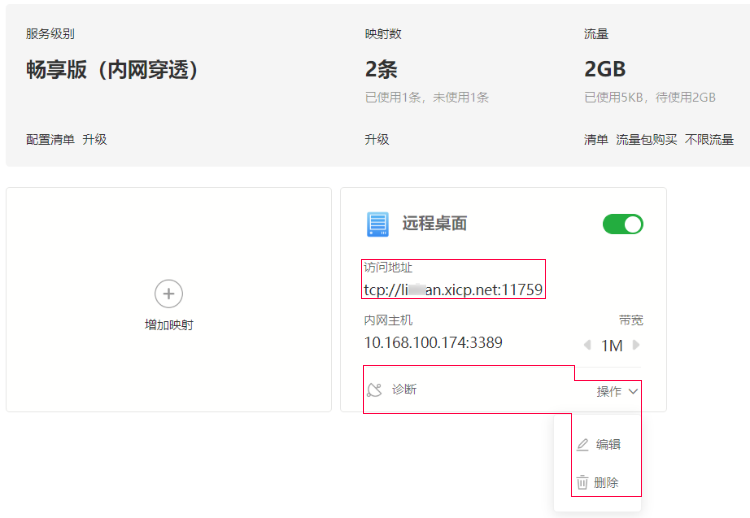Click 升级 under service level

pyautogui.click(x=94, y=140)
